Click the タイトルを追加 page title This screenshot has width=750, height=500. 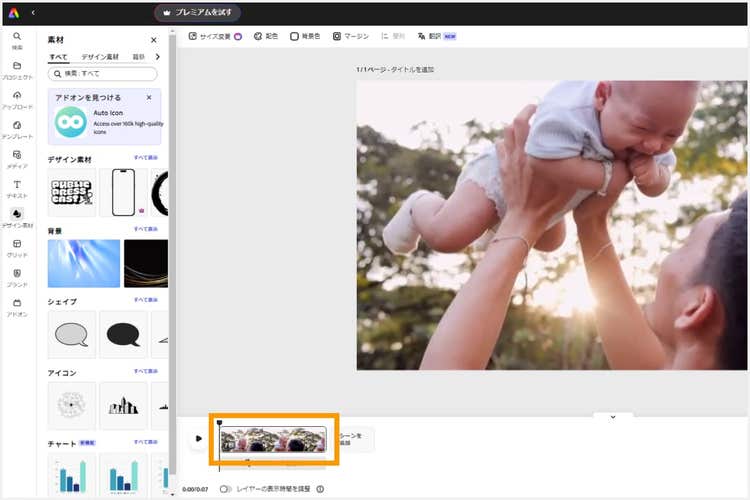(412, 69)
